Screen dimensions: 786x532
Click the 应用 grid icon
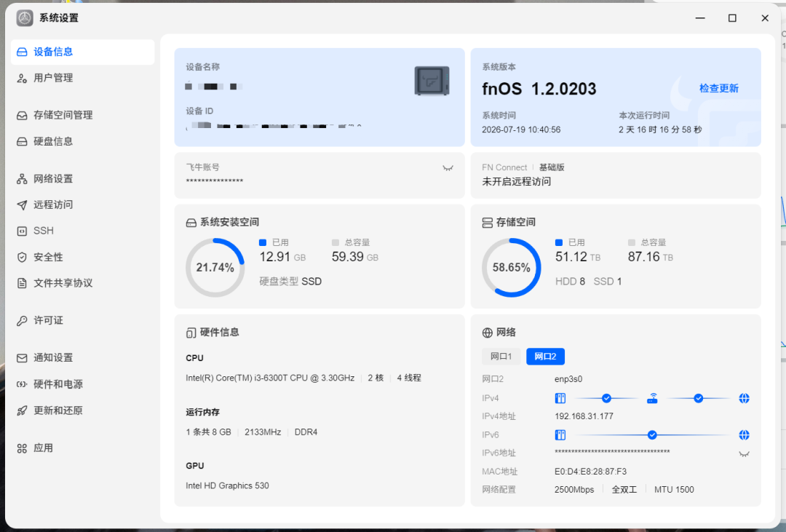coord(22,448)
